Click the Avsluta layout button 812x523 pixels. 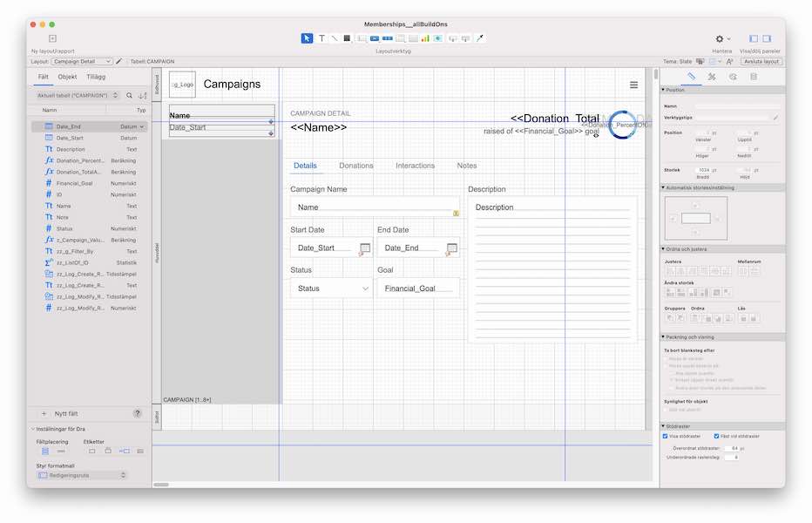761,62
